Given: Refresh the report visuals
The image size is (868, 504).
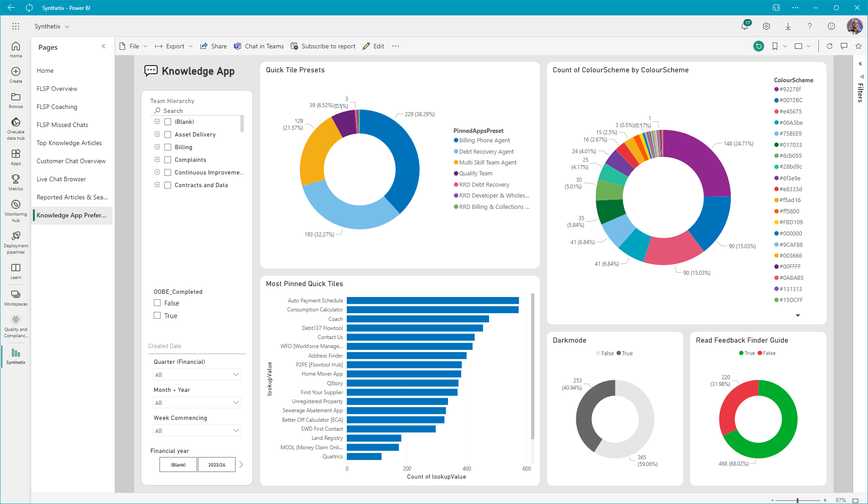Looking at the screenshot, I should point(829,46).
